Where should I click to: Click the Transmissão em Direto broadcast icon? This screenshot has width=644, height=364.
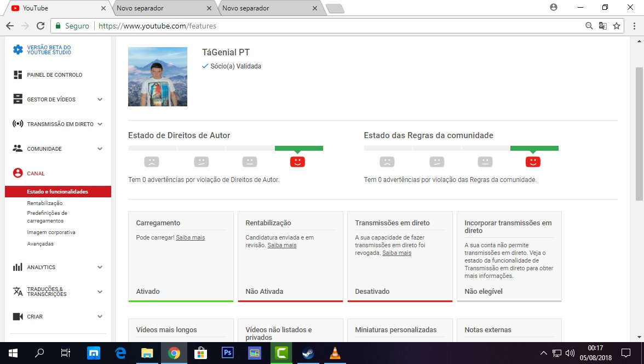point(18,124)
